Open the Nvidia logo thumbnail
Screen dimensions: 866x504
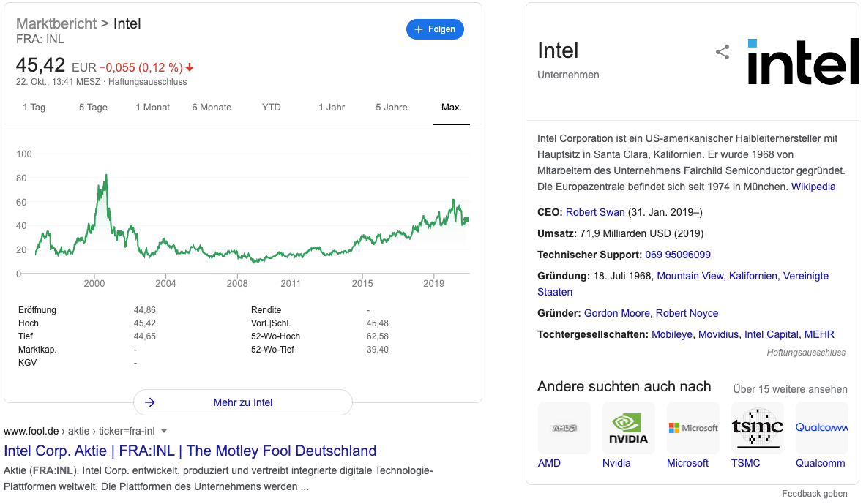628,428
